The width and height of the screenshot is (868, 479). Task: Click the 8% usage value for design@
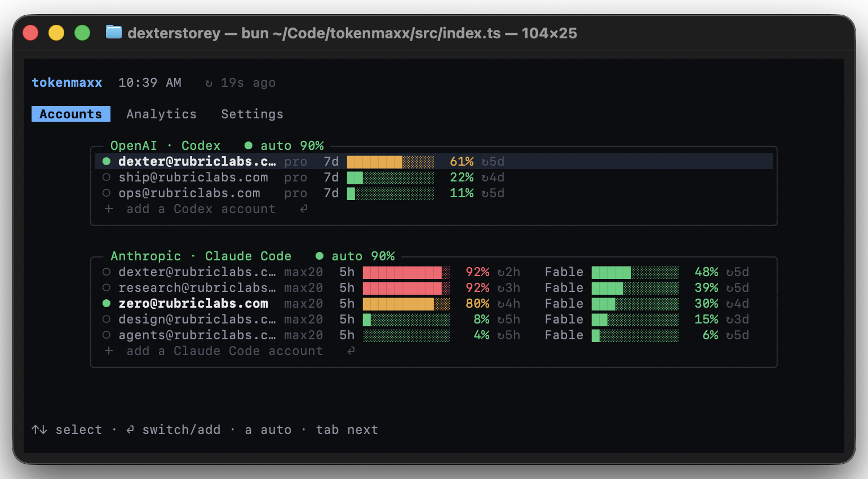481,320
